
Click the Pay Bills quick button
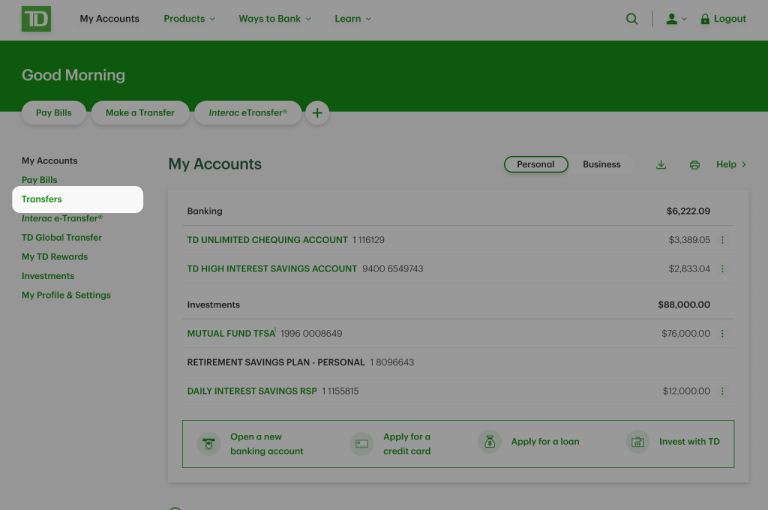[54, 113]
